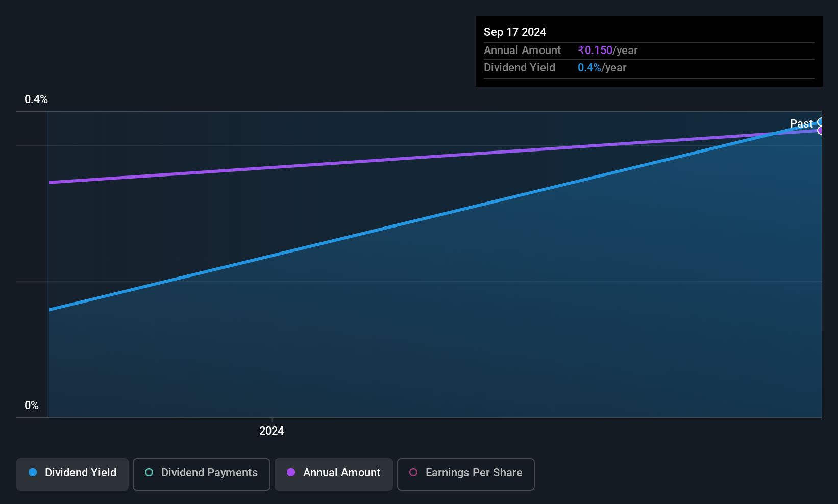
Task: Click the Annual Amount tooltip row label
Action: [522, 51]
